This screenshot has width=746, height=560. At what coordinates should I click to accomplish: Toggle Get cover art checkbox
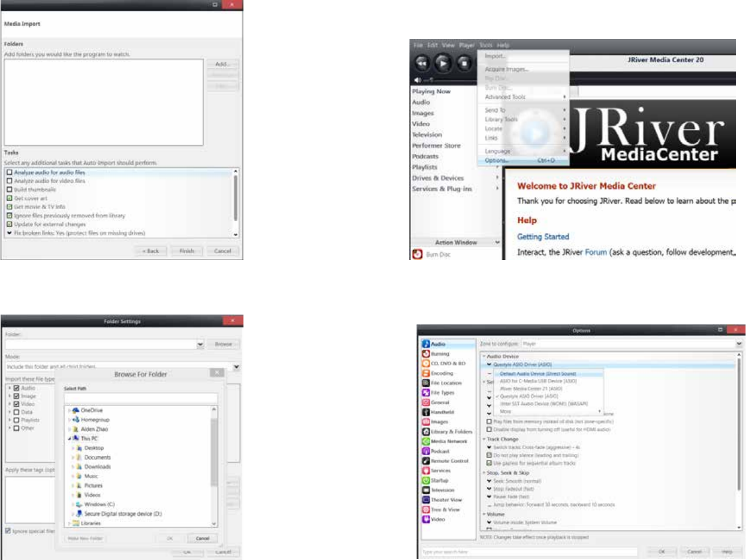[x=10, y=197]
